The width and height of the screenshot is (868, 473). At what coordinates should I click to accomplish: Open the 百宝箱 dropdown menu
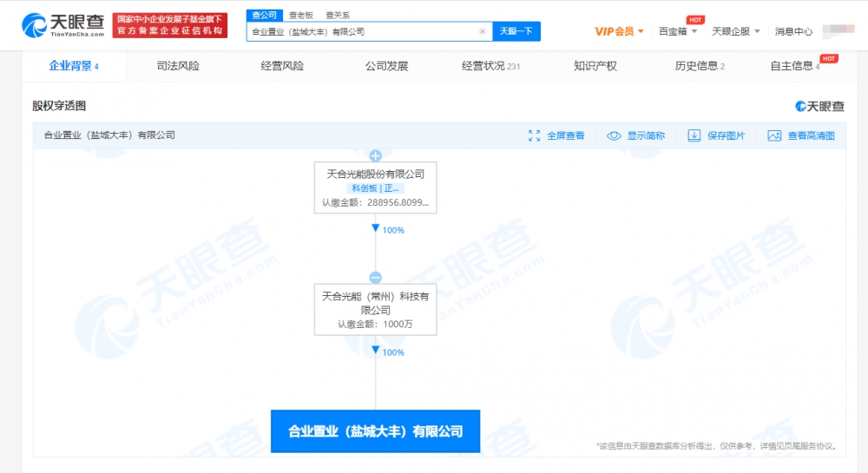tap(677, 31)
